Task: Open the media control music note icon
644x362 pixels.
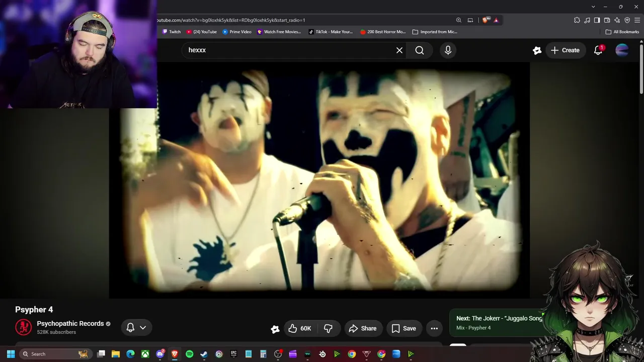Action: pyautogui.click(x=587, y=20)
